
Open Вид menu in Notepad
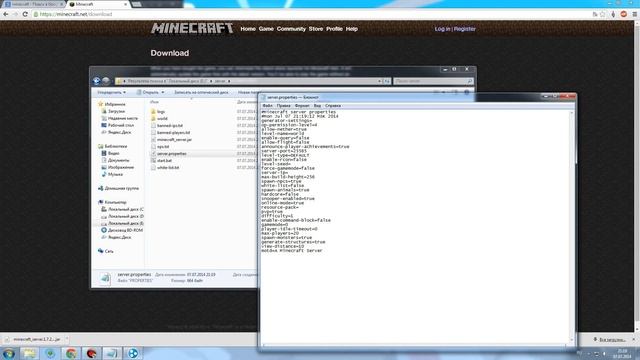point(317,106)
